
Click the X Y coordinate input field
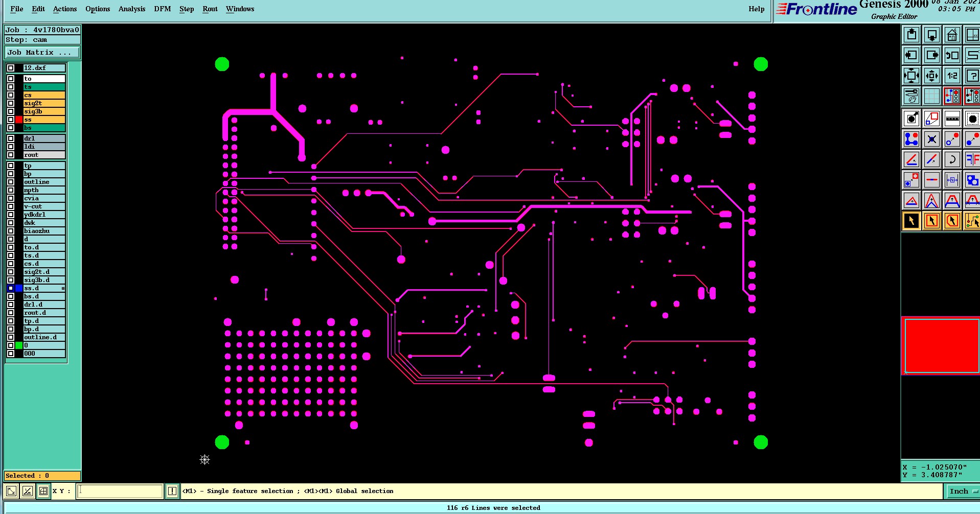coord(120,491)
